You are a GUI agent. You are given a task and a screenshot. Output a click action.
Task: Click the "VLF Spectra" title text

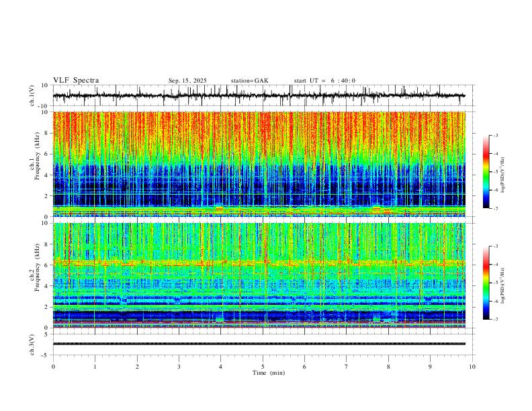(x=76, y=81)
